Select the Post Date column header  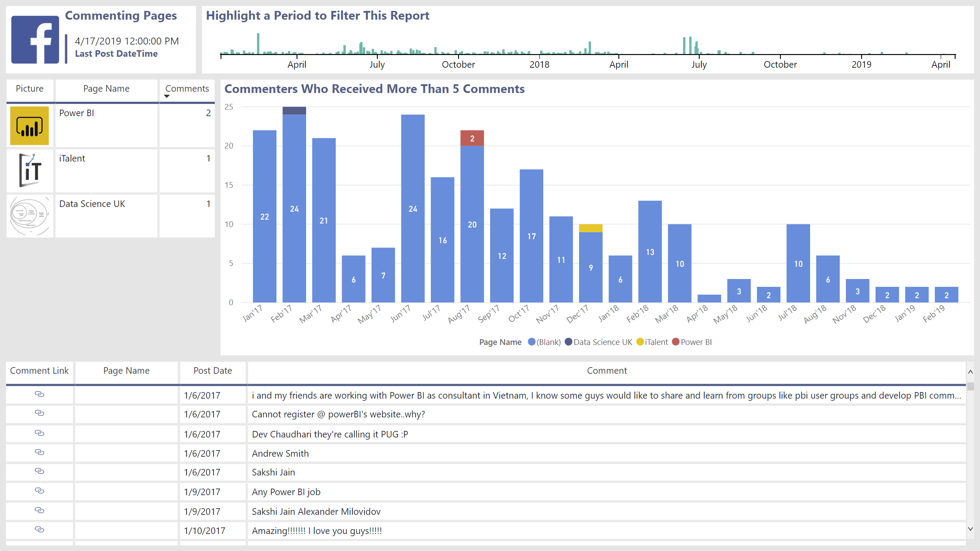pos(213,371)
